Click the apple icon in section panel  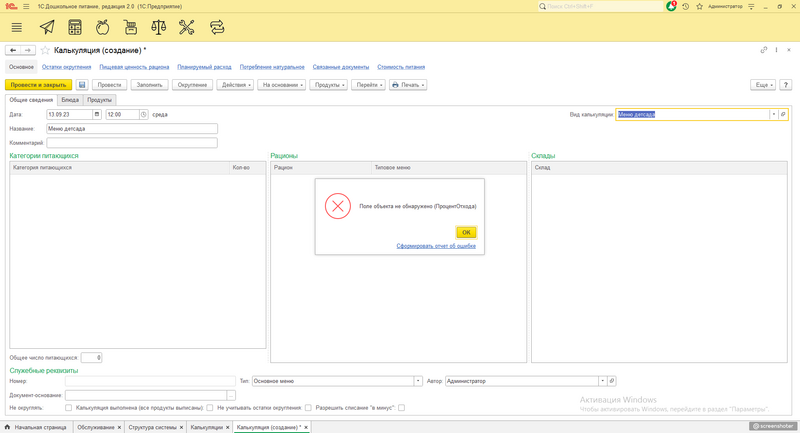(x=102, y=27)
